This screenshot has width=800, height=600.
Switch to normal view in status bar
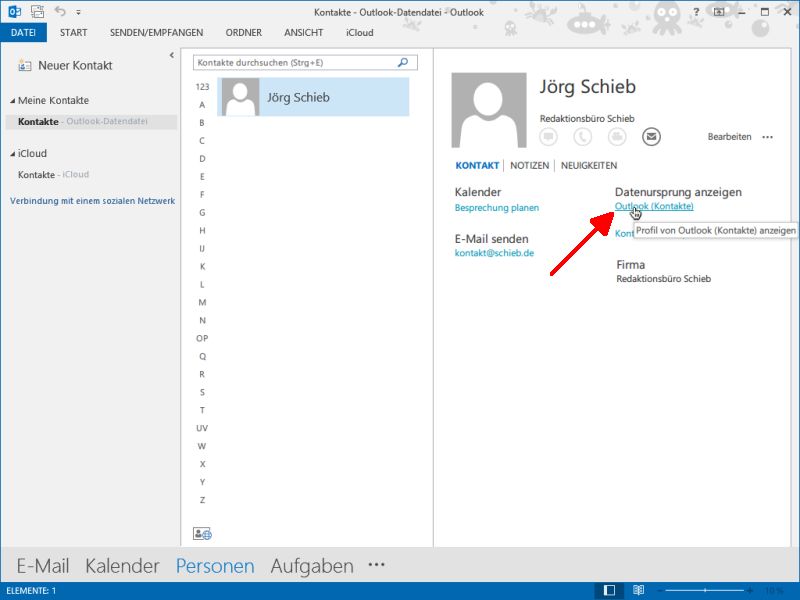point(609,590)
